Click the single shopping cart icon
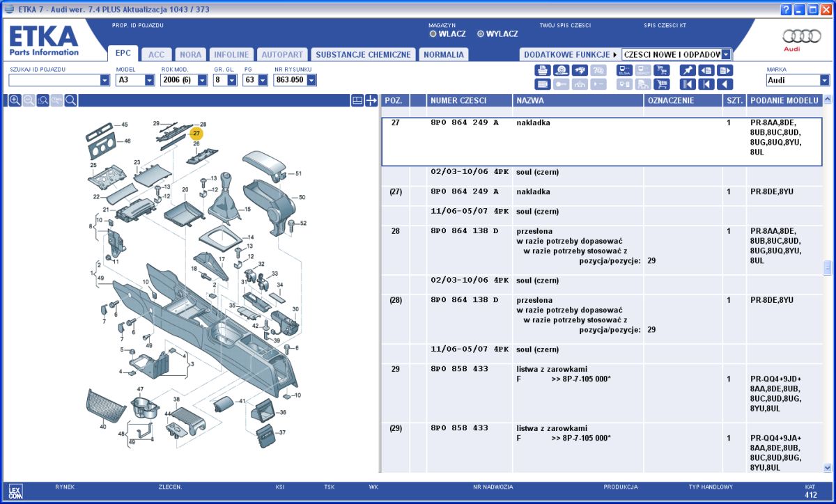 tap(662, 84)
